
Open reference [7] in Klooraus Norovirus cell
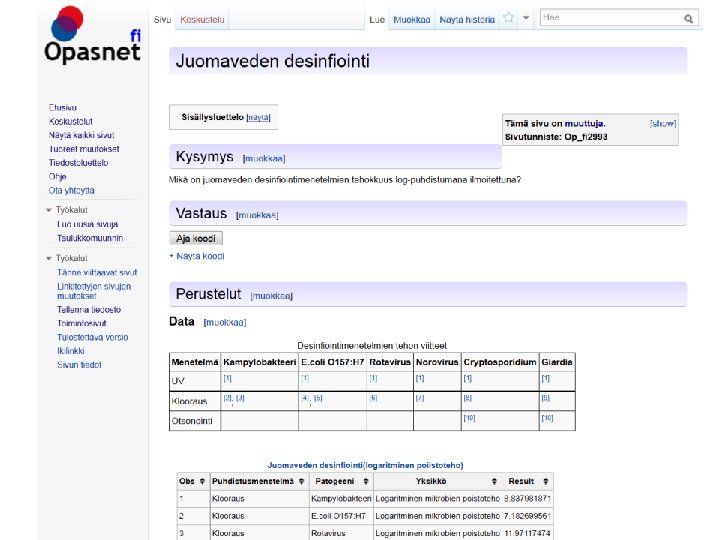(x=420, y=398)
